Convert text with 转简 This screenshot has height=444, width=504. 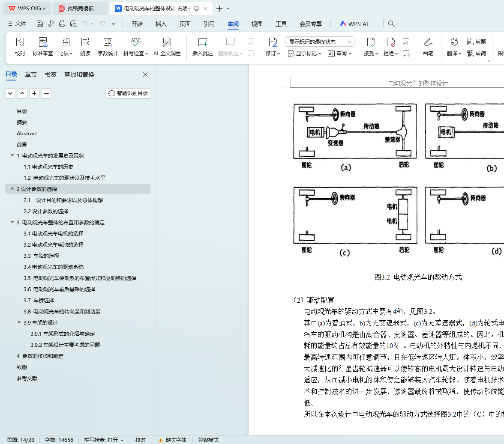click(x=477, y=53)
